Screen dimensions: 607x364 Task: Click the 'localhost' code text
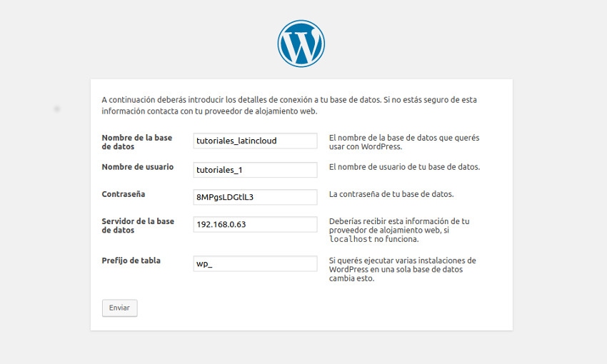point(351,239)
